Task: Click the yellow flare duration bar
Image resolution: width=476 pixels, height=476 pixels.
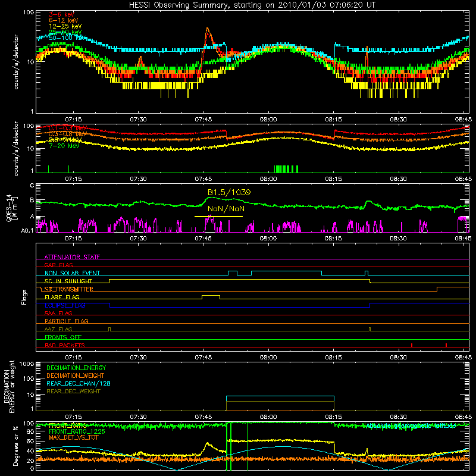Action: coord(218,217)
